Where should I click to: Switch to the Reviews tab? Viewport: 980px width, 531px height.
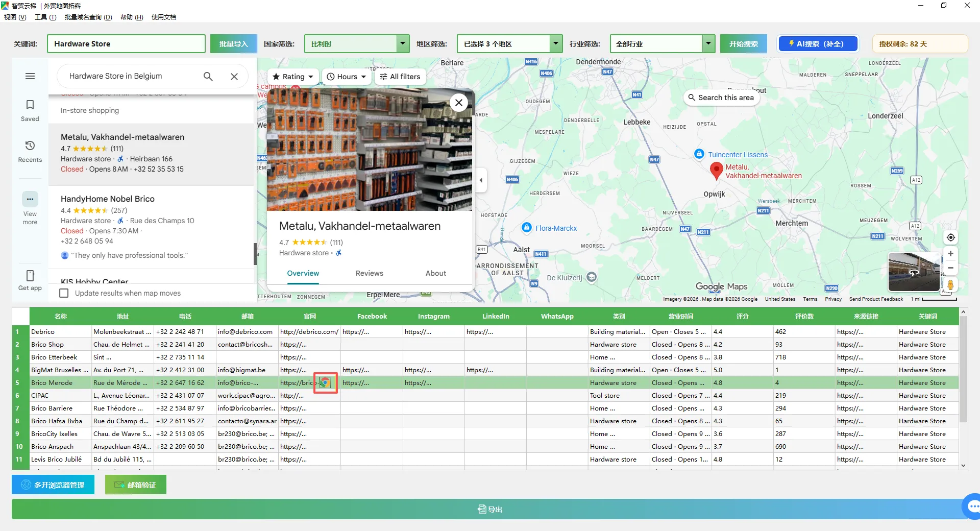click(x=370, y=273)
